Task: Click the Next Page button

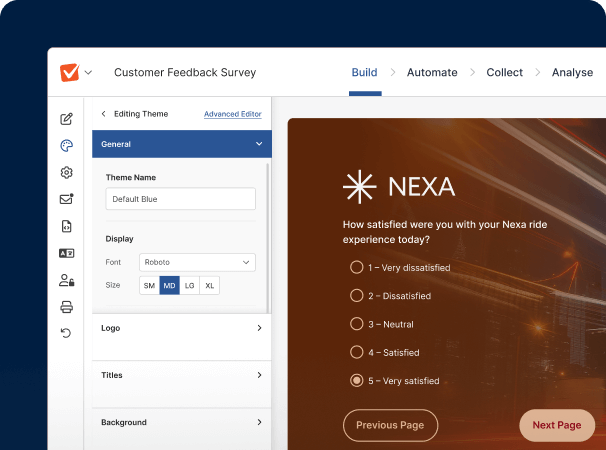Action: coord(556,425)
